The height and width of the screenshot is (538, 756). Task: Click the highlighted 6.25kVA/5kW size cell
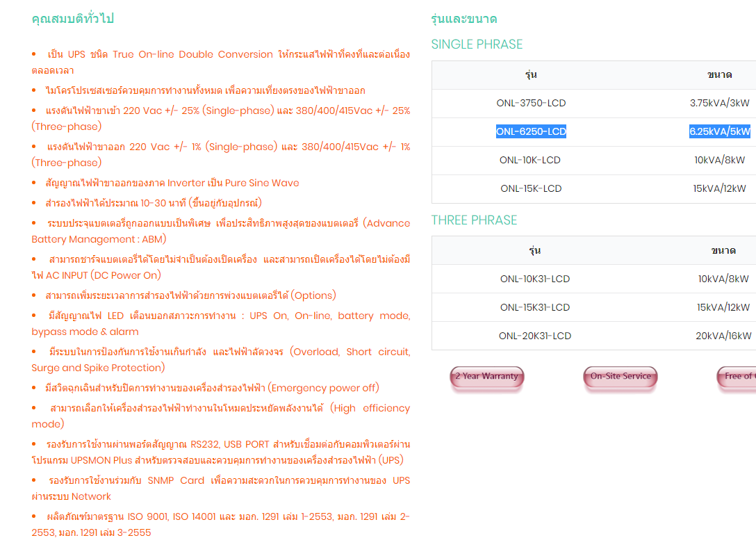[x=720, y=131]
